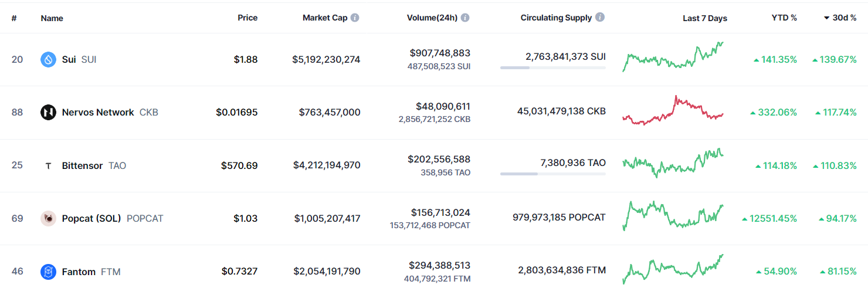Click the Popcat price $1.03
Viewport: 868px width, 298px height.
click(x=246, y=218)
